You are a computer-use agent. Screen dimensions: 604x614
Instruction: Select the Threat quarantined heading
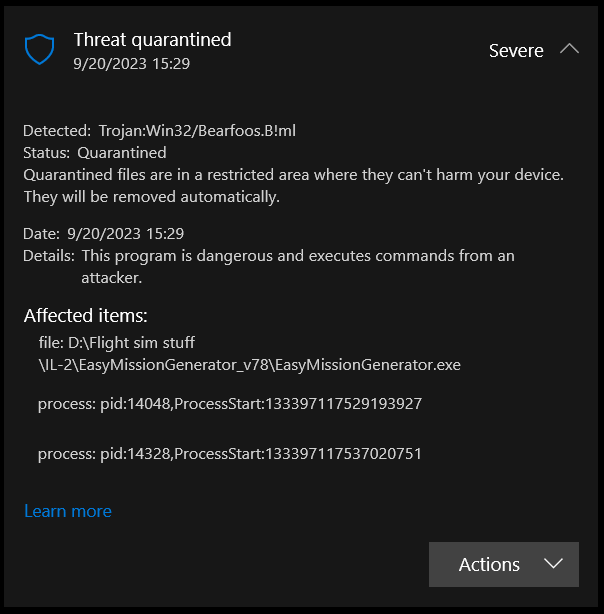[152, 40]
